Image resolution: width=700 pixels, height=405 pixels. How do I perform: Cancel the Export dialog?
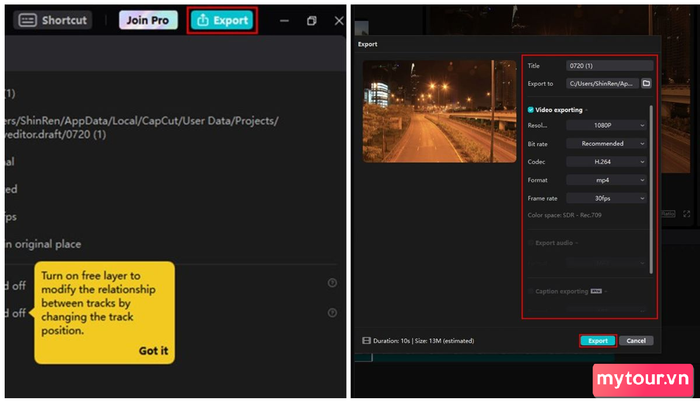point(636,341)
